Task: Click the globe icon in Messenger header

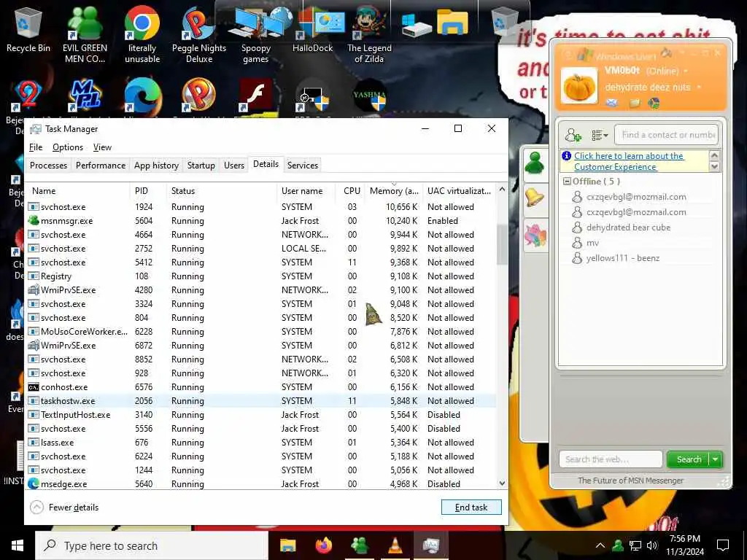Action: coord(654,103)
